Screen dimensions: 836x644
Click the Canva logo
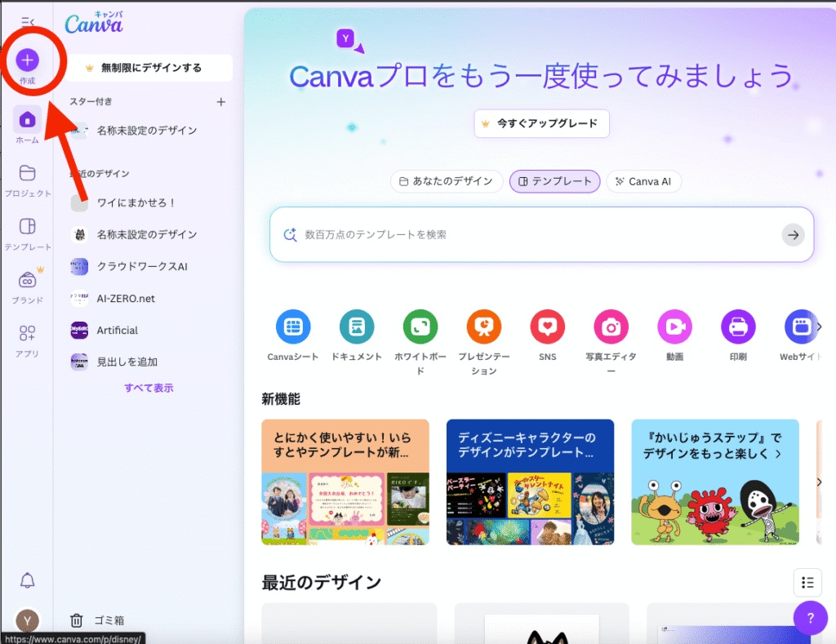[94, 23]
